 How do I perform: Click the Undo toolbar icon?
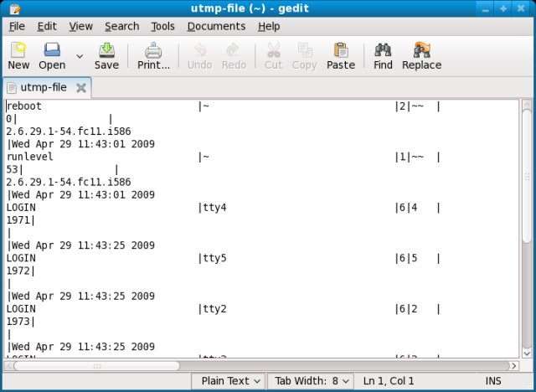(x=199, y=56)
